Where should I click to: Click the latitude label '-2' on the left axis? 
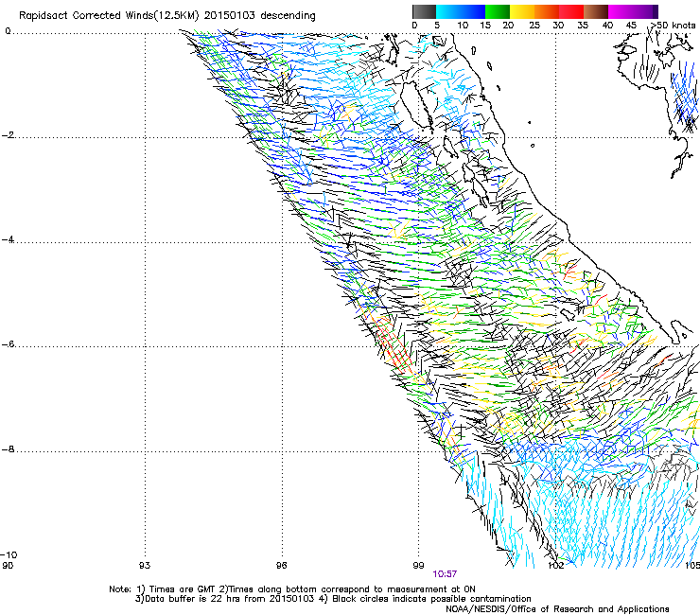[8, 135]
